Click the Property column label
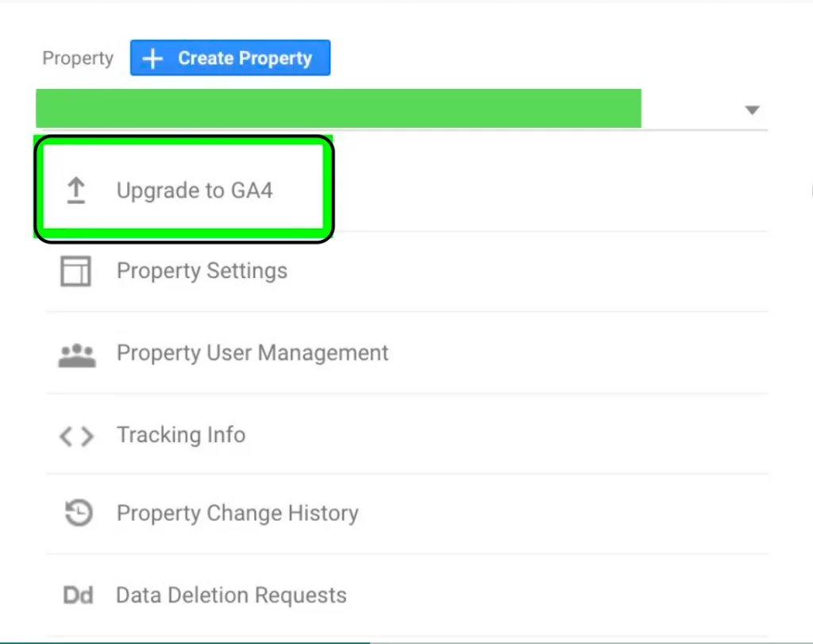 tap(78, 58)
